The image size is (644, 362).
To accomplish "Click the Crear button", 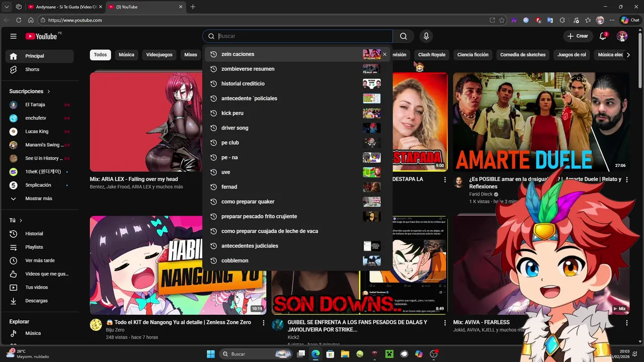I will [578, 36].
